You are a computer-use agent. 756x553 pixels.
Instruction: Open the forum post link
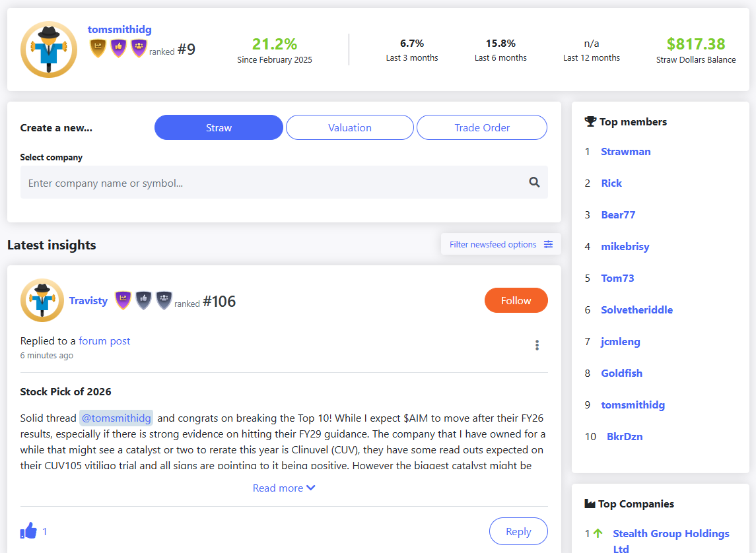pyautogui.click(x=104, y=341)
